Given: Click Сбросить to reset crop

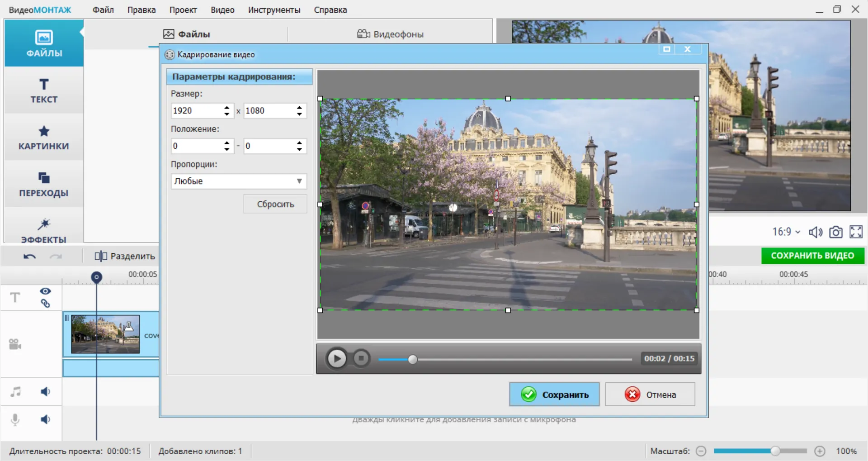Looking at the screenshot, I should tap(275, 204).
